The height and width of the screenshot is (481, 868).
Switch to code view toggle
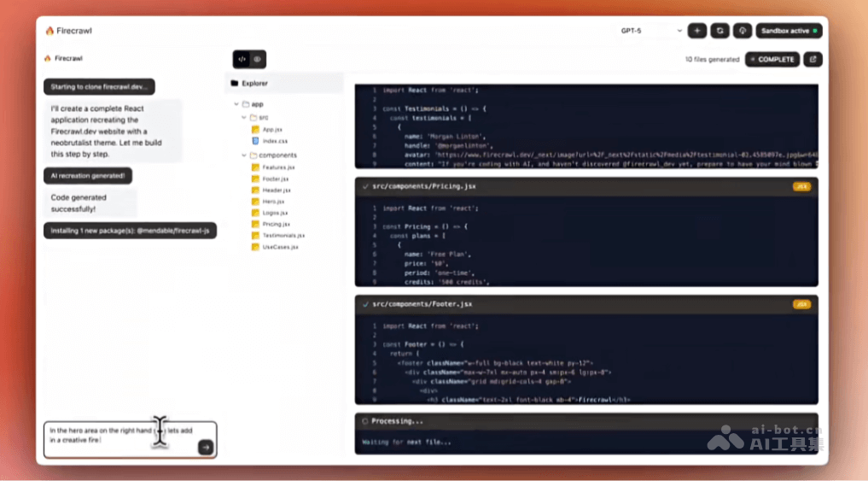(x=242, y=60)
